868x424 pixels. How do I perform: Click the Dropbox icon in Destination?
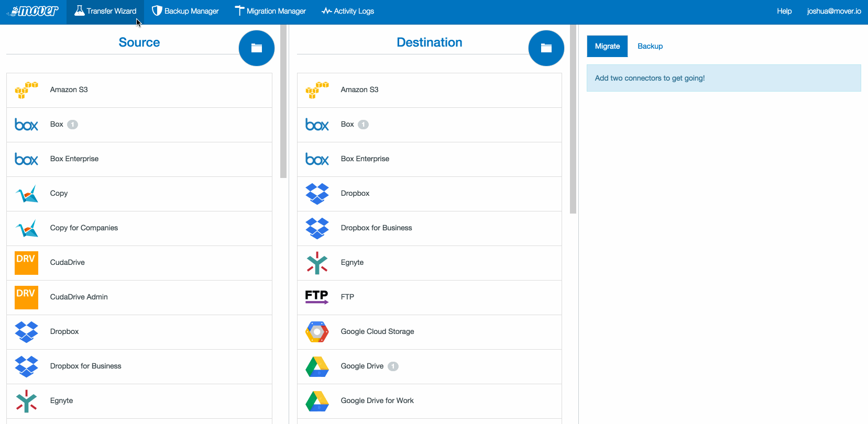(317, 194)
